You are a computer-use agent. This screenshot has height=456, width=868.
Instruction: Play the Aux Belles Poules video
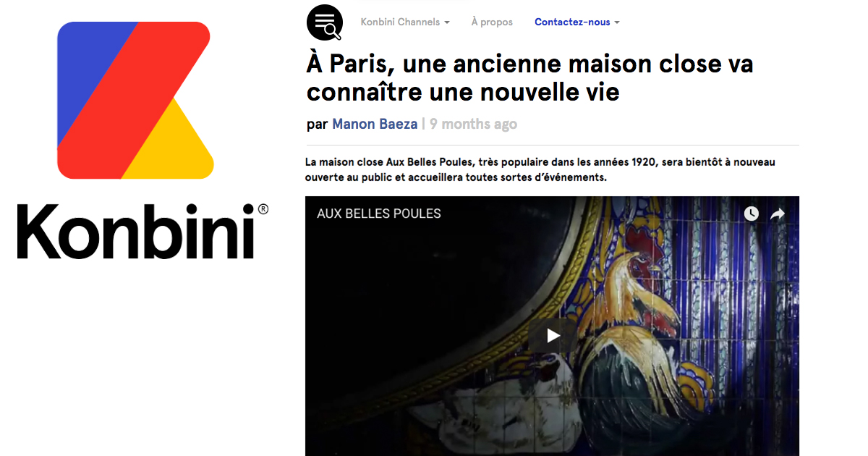coord(553,335)
